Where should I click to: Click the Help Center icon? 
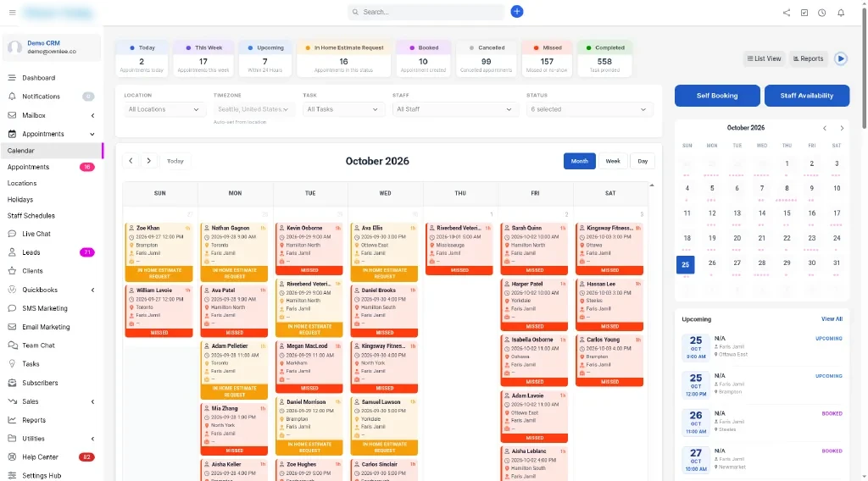pos(12,457)
